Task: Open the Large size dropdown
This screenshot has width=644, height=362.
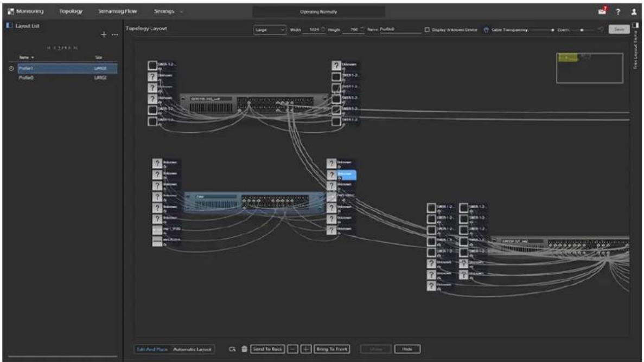Action: click(270, 30)
